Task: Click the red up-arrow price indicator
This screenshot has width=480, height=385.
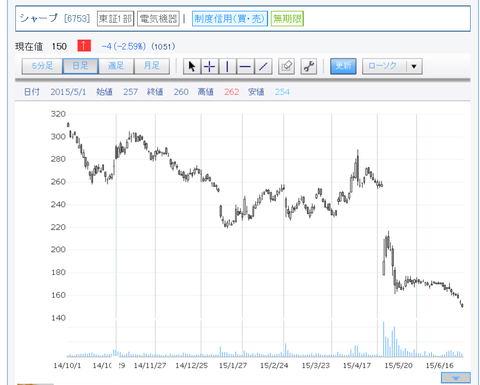Action: click(84, 46)
